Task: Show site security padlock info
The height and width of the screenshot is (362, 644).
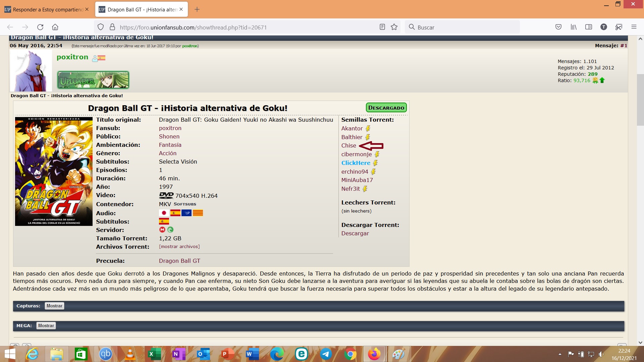Action: click(x=112, y=27)
